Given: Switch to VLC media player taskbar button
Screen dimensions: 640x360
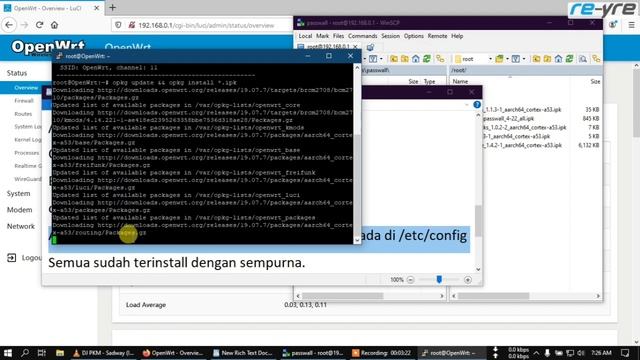Looking at the screenshot, I should click(x=103, y=353).
